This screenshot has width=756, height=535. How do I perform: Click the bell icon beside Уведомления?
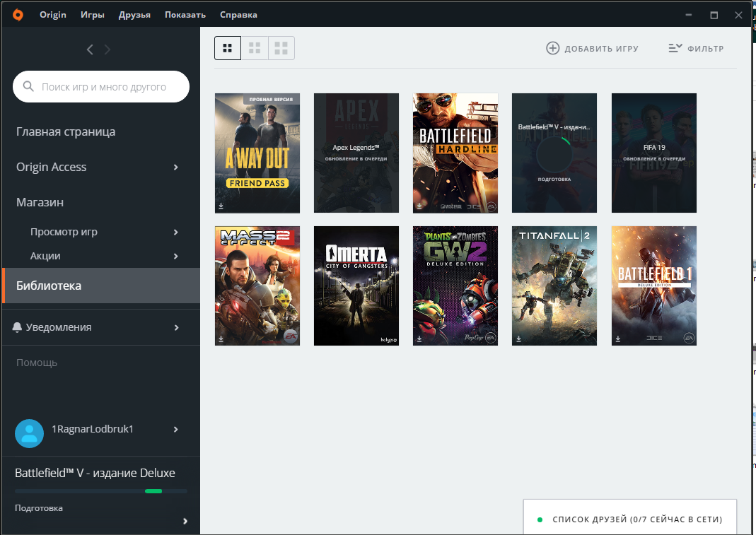[x=17, y=327]
